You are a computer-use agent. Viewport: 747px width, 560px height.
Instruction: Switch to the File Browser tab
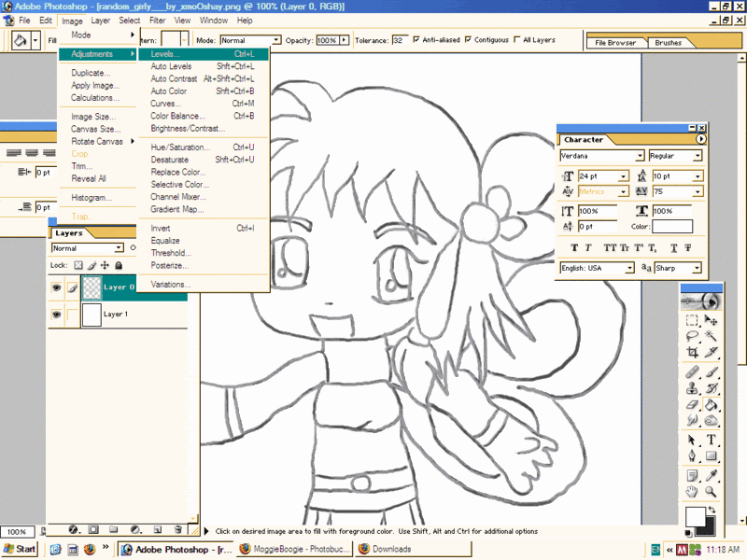pos(615,43)
